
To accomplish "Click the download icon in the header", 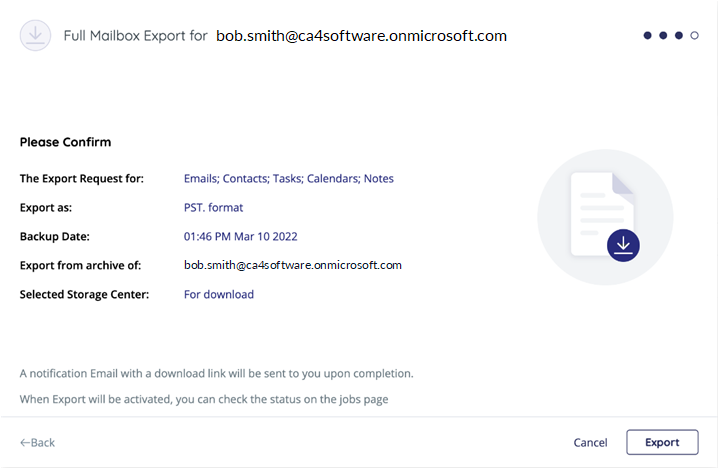I will click(35, 35).
